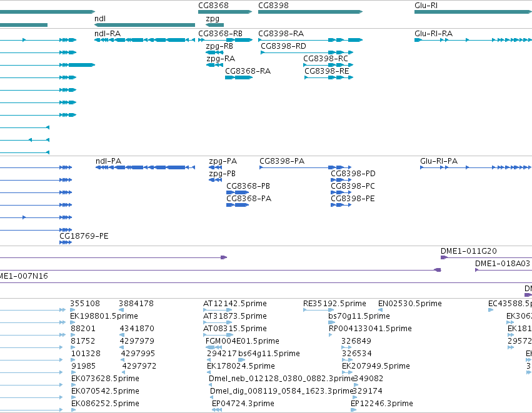
Task: Click the Dmel_neb_012128_0380_0882.3prime label
Action: click(x=281, y=379)
